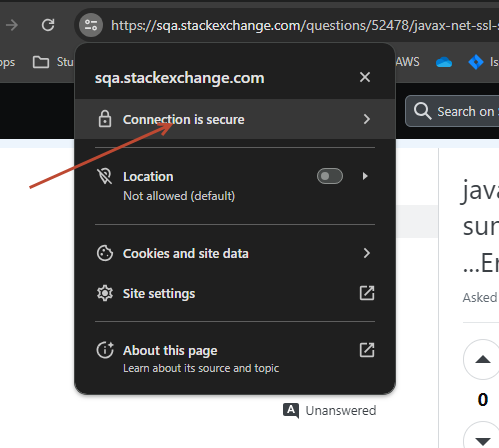Open About this page
Screen dimensions: 499x448
tap(235, 358)
